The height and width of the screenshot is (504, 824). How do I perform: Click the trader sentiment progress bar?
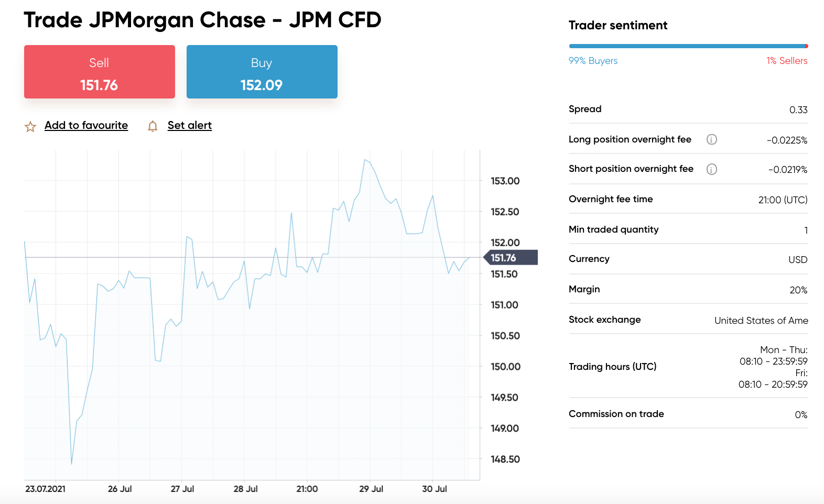[688, 46]
